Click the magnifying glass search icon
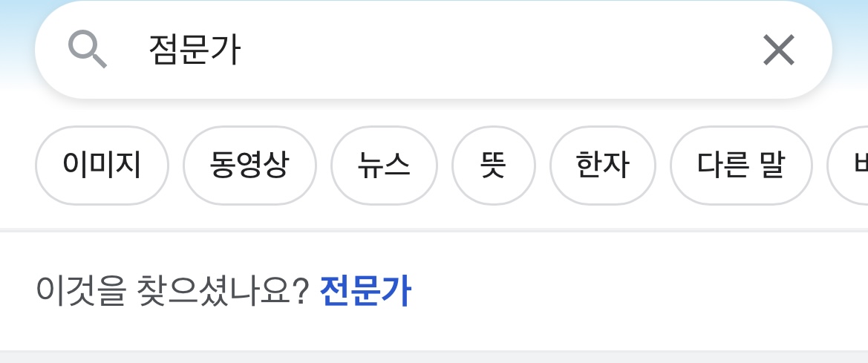This screenshot has height=363, width=868. tap(88, 50)
